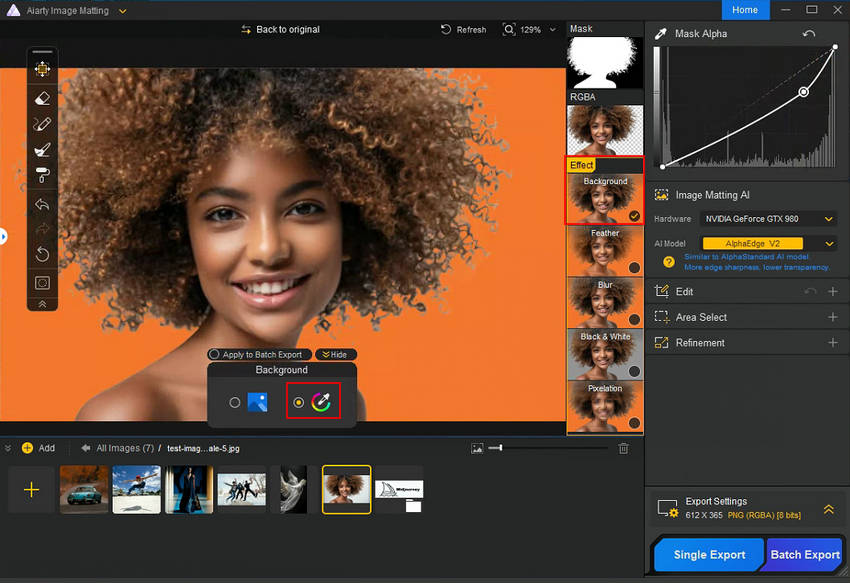850x583 pixels.
Task: Click the Single Export button
Action: tap(708, 555)
